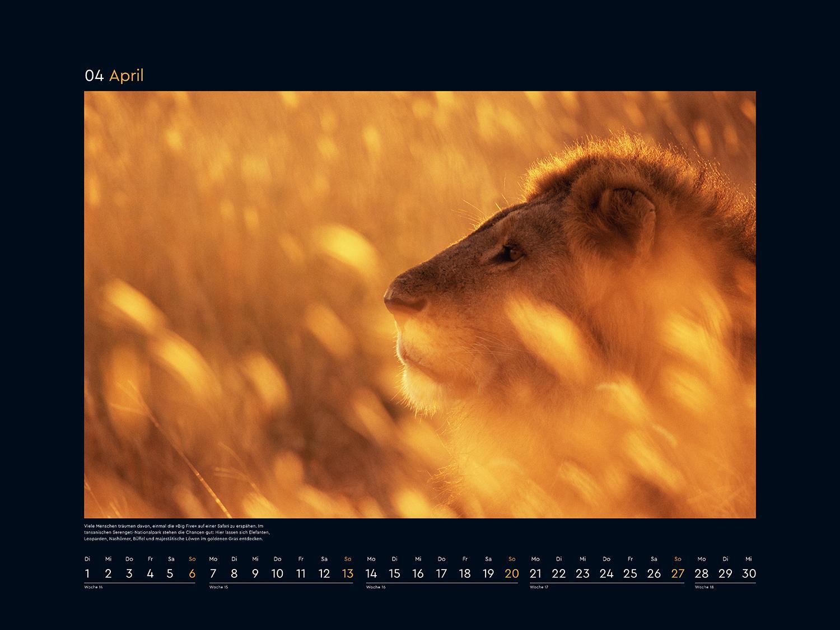Select the lion photograph
840x630 pixels.
pos(420,305)
